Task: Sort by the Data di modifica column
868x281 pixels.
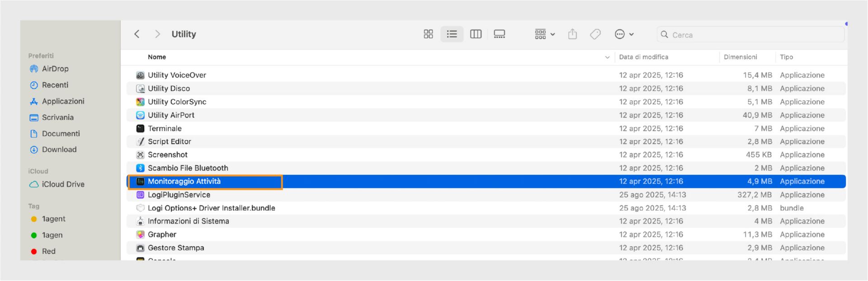Action: 643,57
